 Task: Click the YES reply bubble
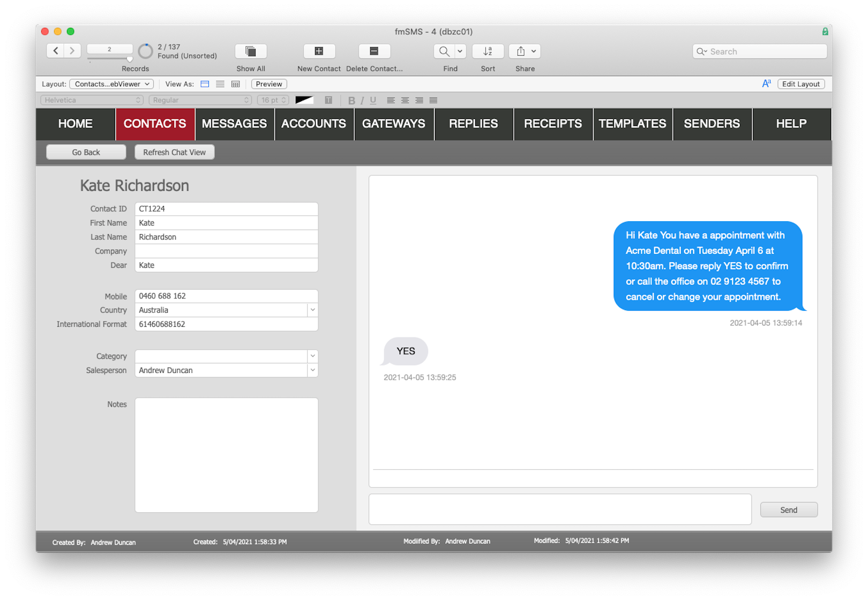pos(406,351)
